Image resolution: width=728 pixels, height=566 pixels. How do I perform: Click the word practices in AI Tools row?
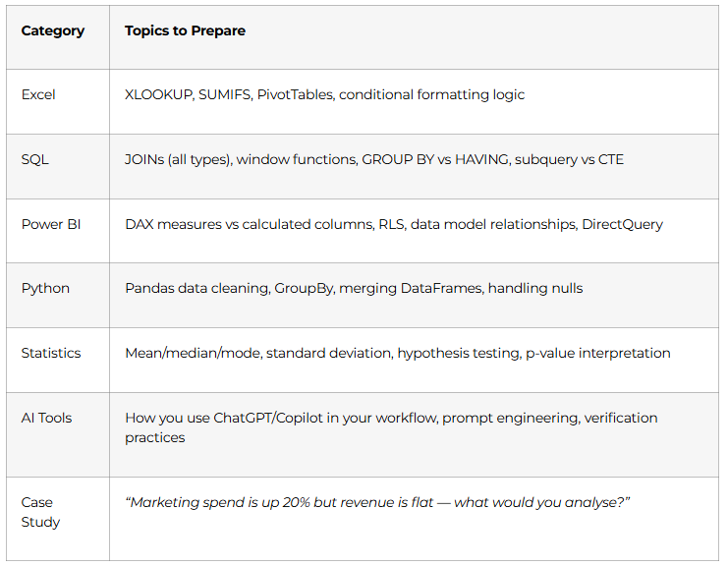point(154,438)
